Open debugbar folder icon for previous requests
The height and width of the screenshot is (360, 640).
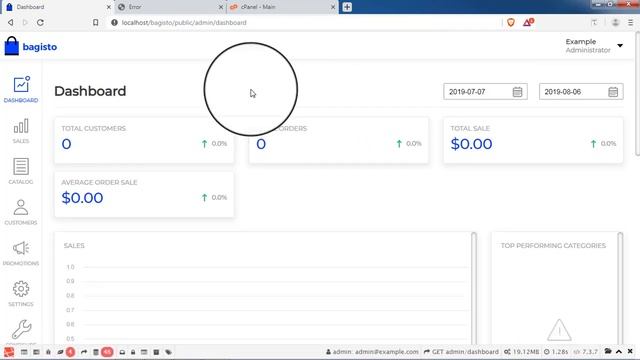pos(608,351)
